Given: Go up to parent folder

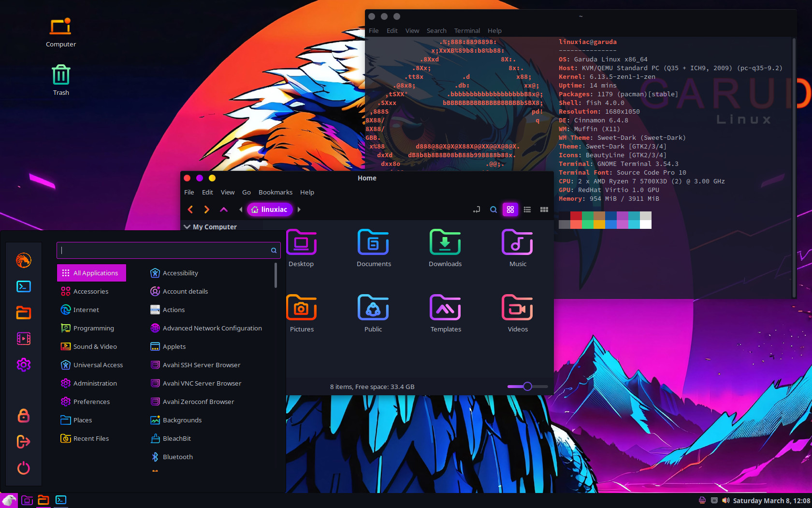Looking at the screenshot, I should [x=224, y=209].
